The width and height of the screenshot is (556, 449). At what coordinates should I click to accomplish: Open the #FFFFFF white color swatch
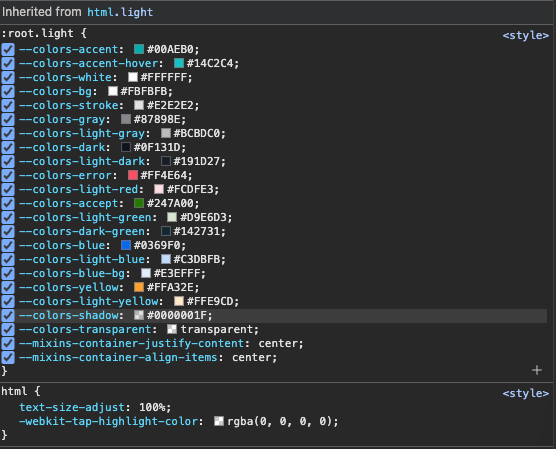pyautogui.click(x=133, y=77)
